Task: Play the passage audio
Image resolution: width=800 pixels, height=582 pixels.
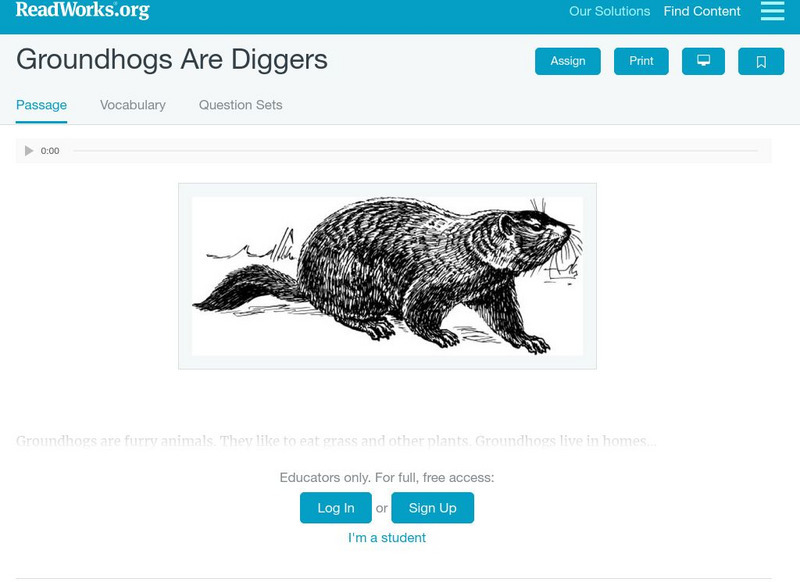Action: coord(29,150)
